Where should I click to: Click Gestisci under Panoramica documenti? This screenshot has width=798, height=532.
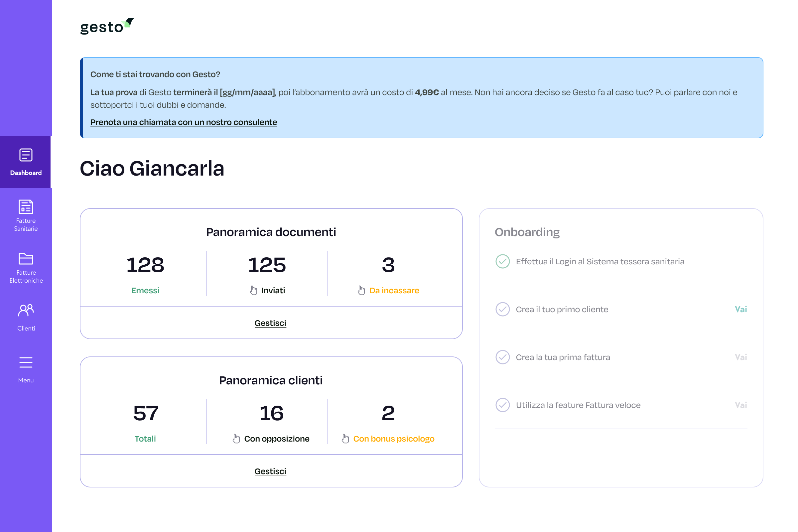tap(270, 323)
